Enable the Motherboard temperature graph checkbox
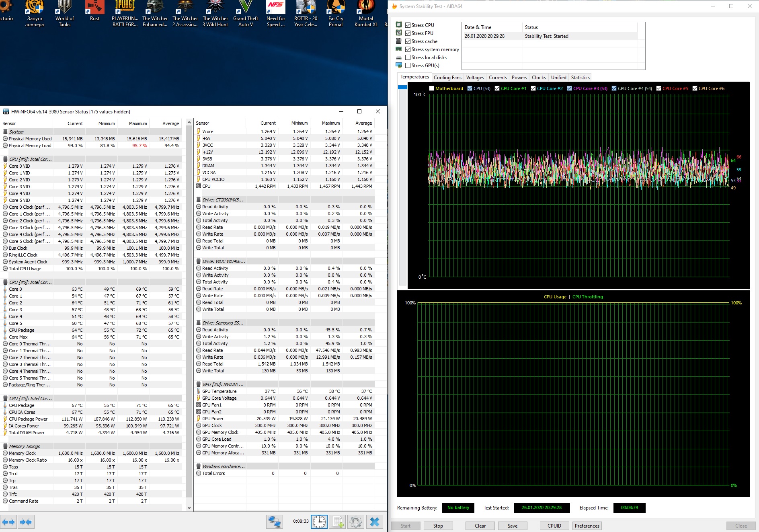Viewport: 759px width, 532px height. pos(431,88)
